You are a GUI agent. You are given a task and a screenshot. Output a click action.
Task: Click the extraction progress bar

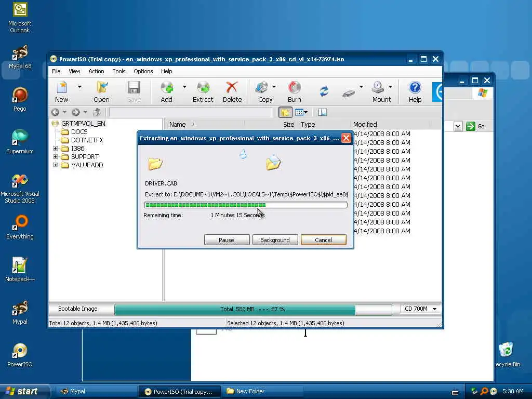[246, 205]
